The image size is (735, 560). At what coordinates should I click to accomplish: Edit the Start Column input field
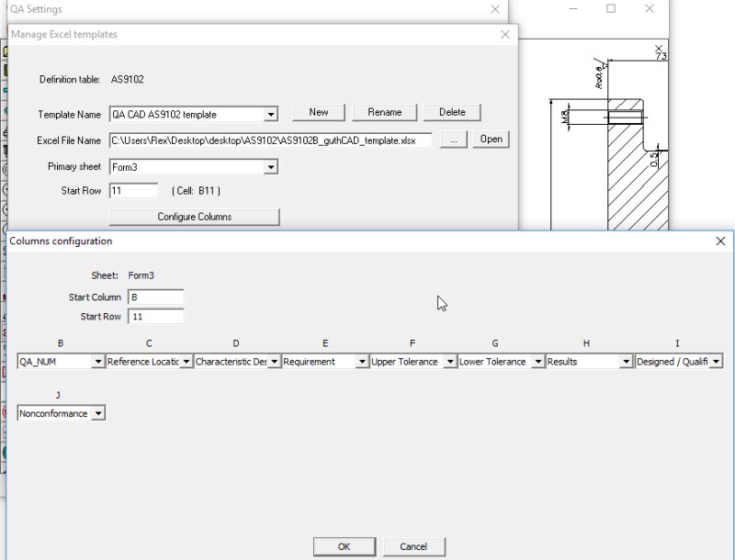[158, 297]
